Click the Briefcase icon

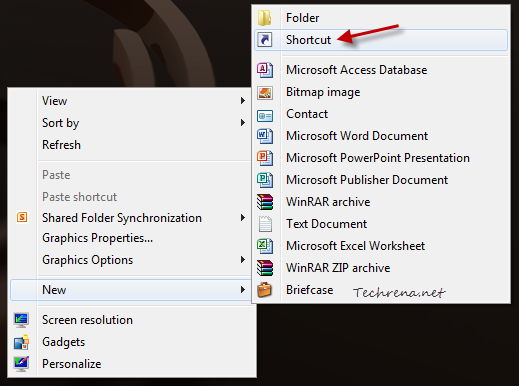click(265, 290)
